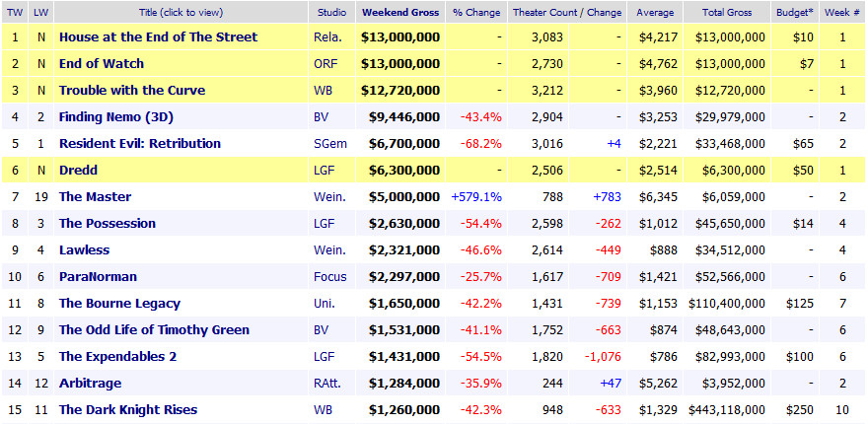
Task: Open End of Watch movie page
Action: point(102,64)
